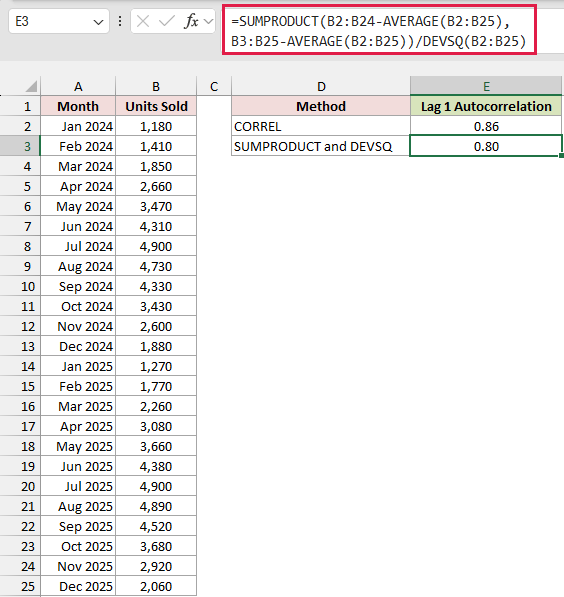Click the Nov 2024 cell

78,326
